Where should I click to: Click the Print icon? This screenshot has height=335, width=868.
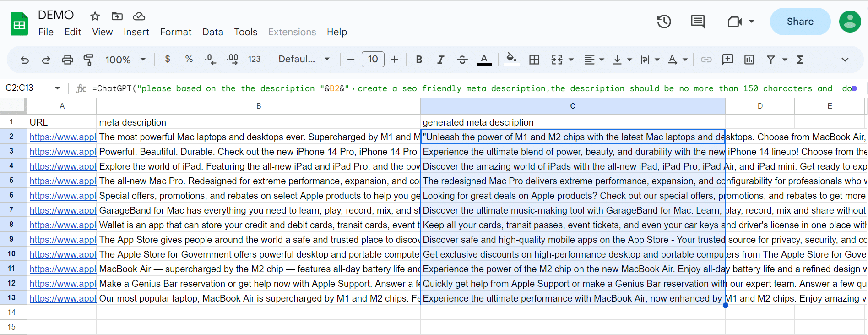pos(67,60)
